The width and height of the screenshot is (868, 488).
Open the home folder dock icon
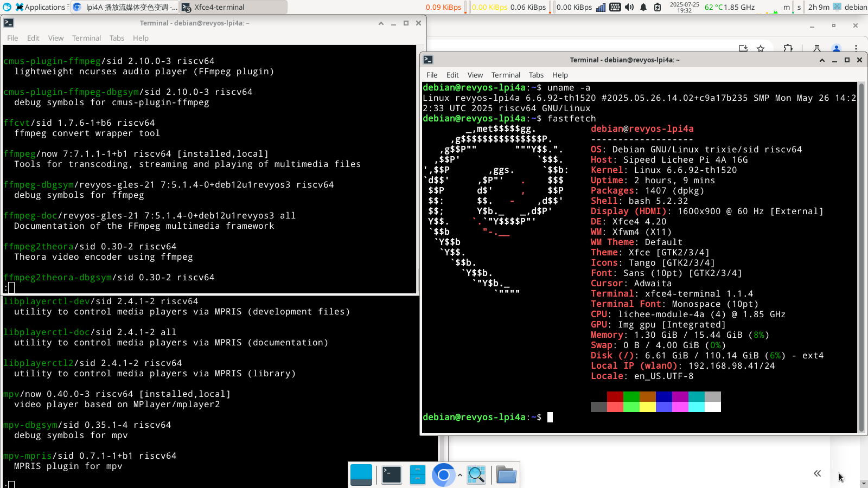[506, 474]
